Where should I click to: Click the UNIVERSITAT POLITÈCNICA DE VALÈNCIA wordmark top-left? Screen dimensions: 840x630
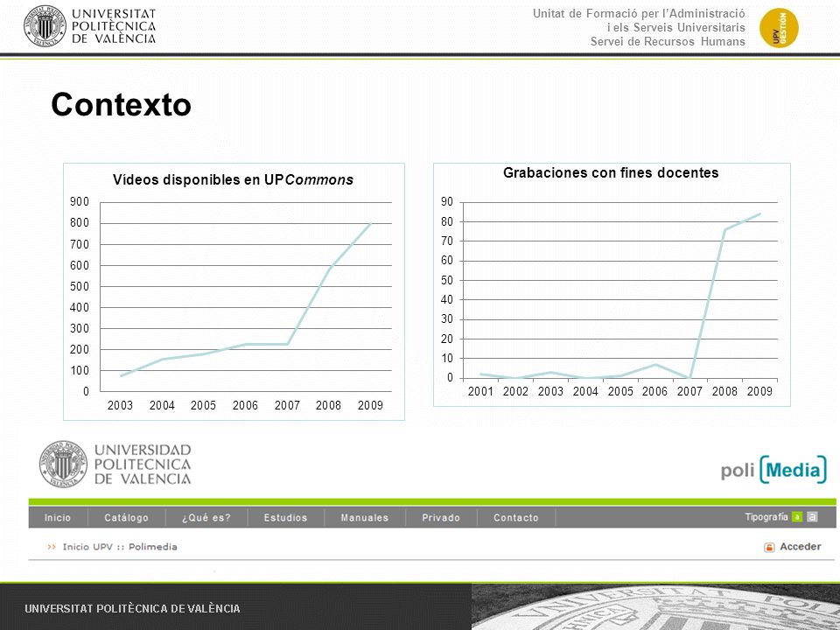coord(114,26)
